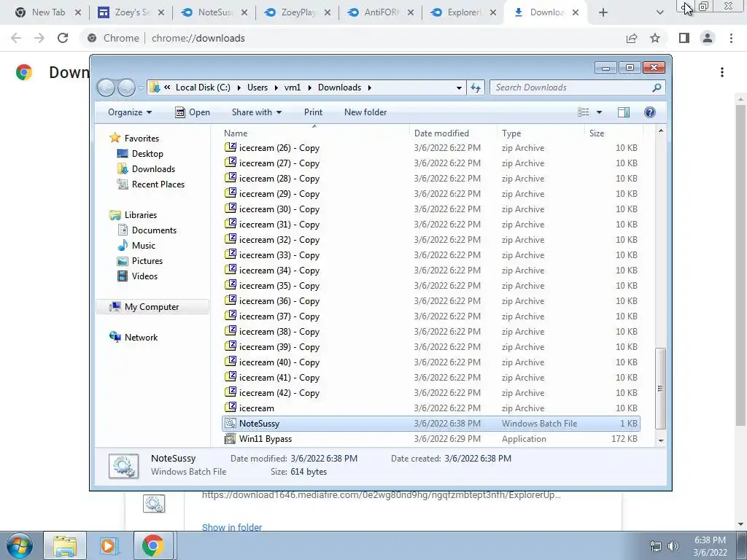Select icecream (42) - Copy zip icon
The width and height of the screenshot is (747, 560).
pyautogui.click(x=230, y=392)
